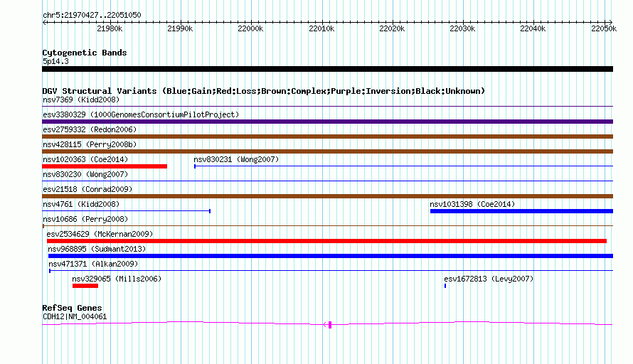
Task: Open esv2534629 (McKernan2009) label
Action: click(x=100, y=234)
